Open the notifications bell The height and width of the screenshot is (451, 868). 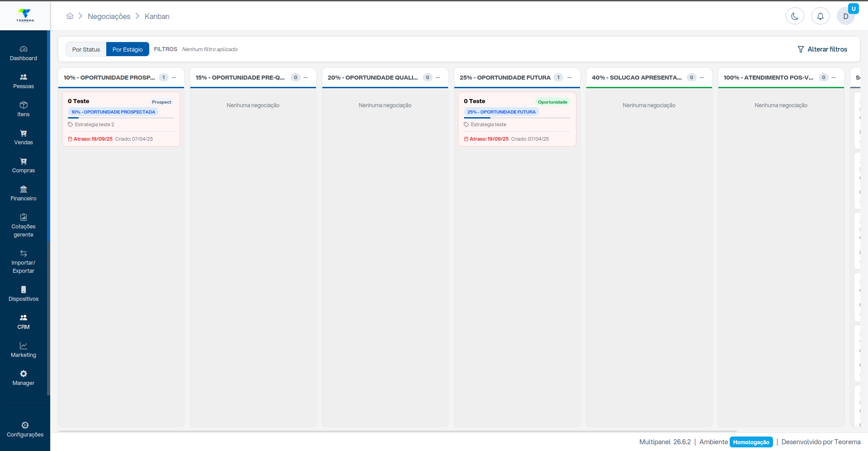coord(820,16)
